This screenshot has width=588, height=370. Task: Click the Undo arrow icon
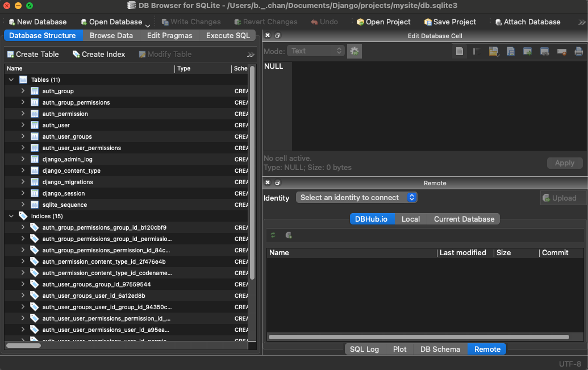[314, 22]
